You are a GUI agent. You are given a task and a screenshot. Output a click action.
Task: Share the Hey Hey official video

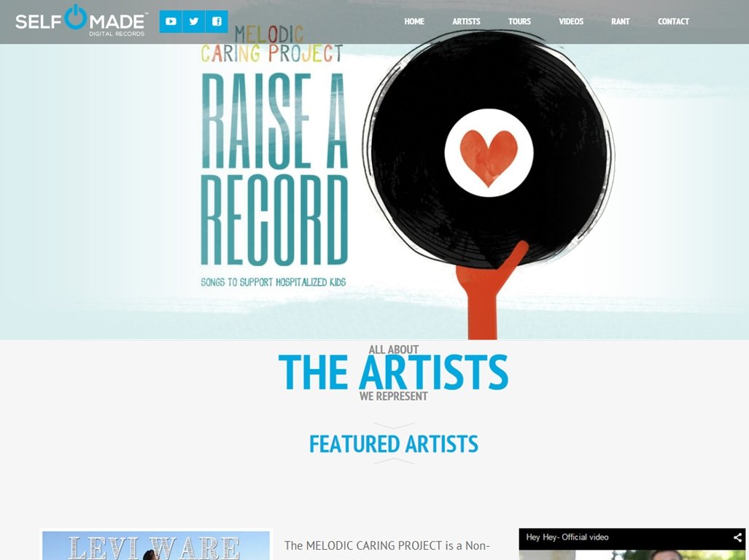737,537
